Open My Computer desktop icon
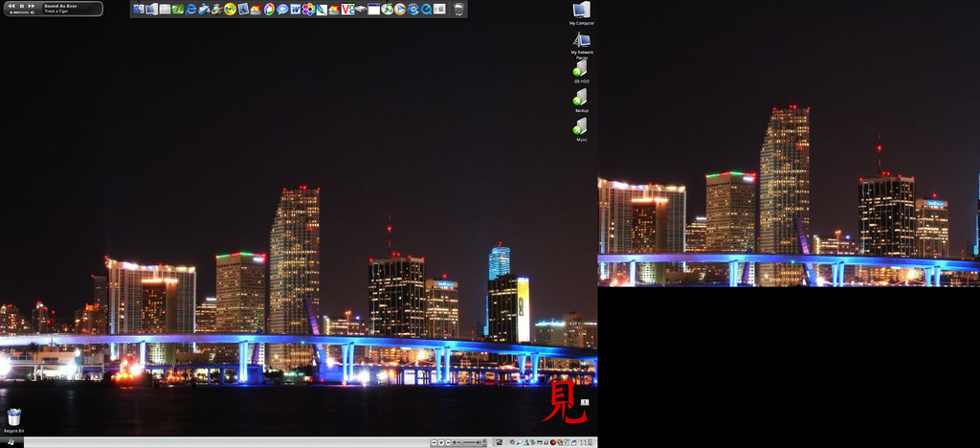Screen dimensions: 980x448 [581, 11]
